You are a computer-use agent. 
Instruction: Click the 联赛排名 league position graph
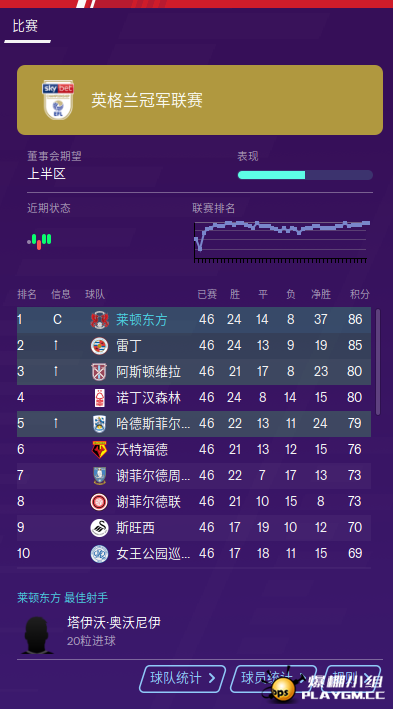point(281,241)
